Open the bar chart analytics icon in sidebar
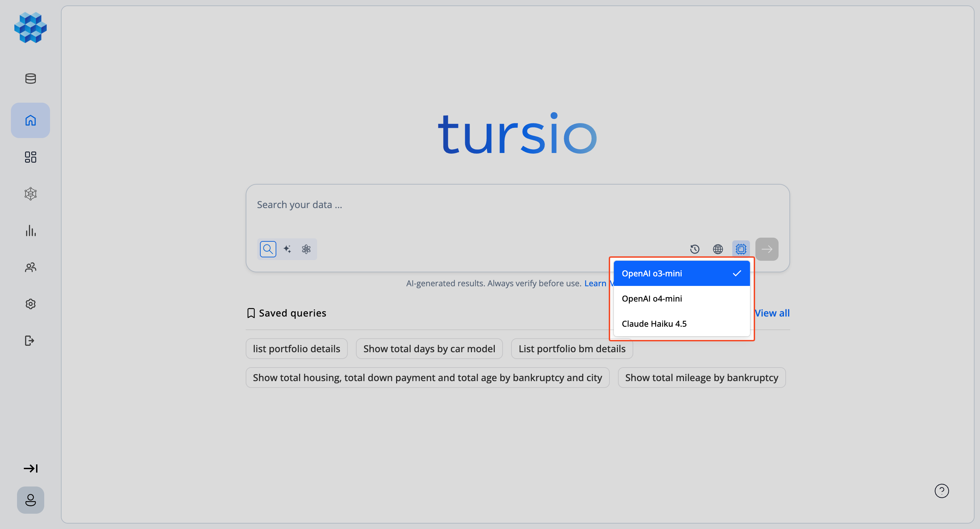Screen dimensions: 980x529 point(30,231)
